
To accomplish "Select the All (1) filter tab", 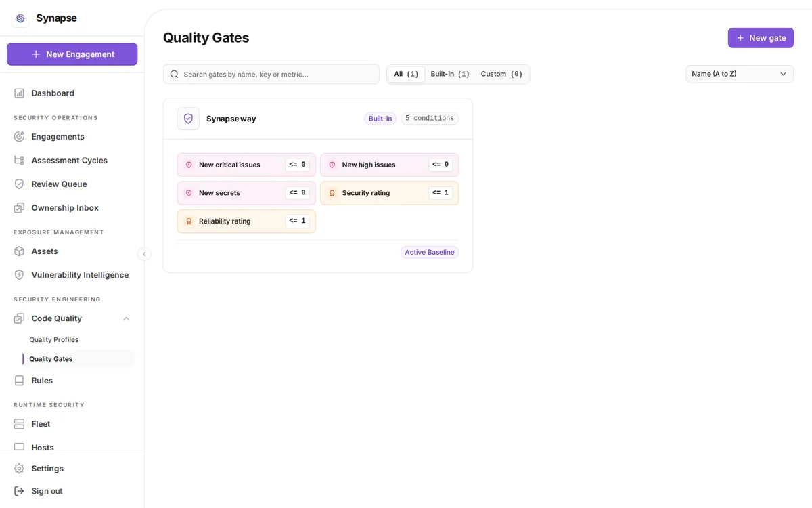I will tap(406, 74).
